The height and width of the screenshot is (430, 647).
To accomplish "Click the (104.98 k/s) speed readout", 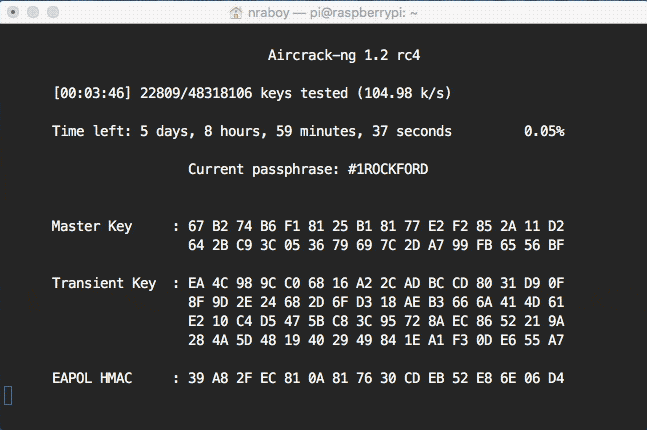I will click(404, 93).
